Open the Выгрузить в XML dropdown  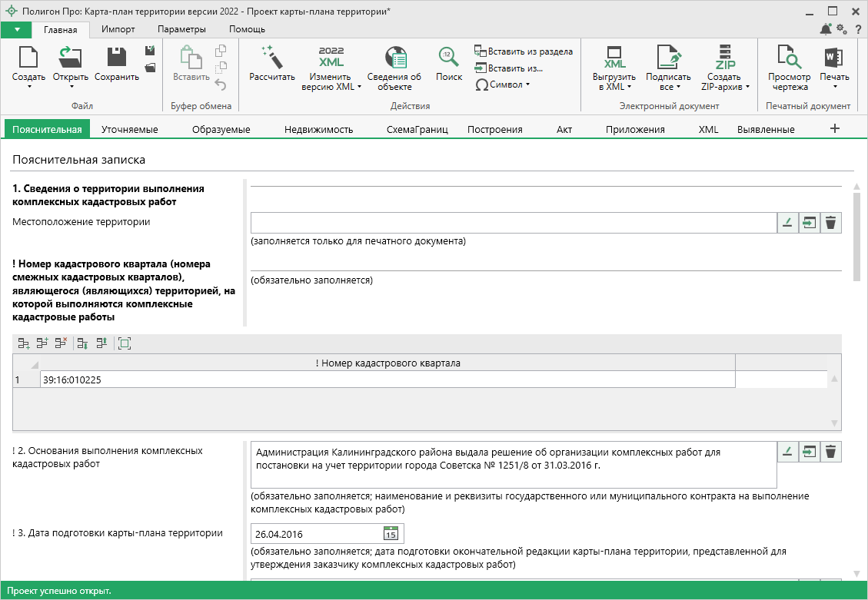click(614, 81)
